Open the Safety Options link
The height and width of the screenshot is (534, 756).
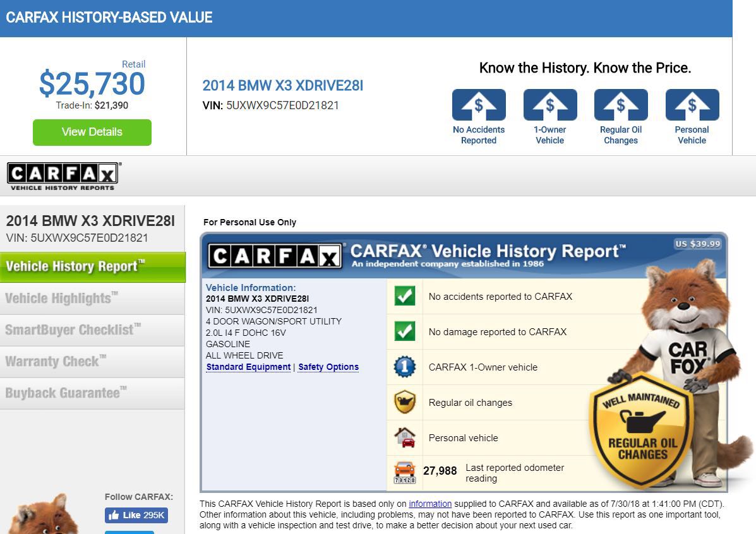pyautogui.click(x=328, y=367)
